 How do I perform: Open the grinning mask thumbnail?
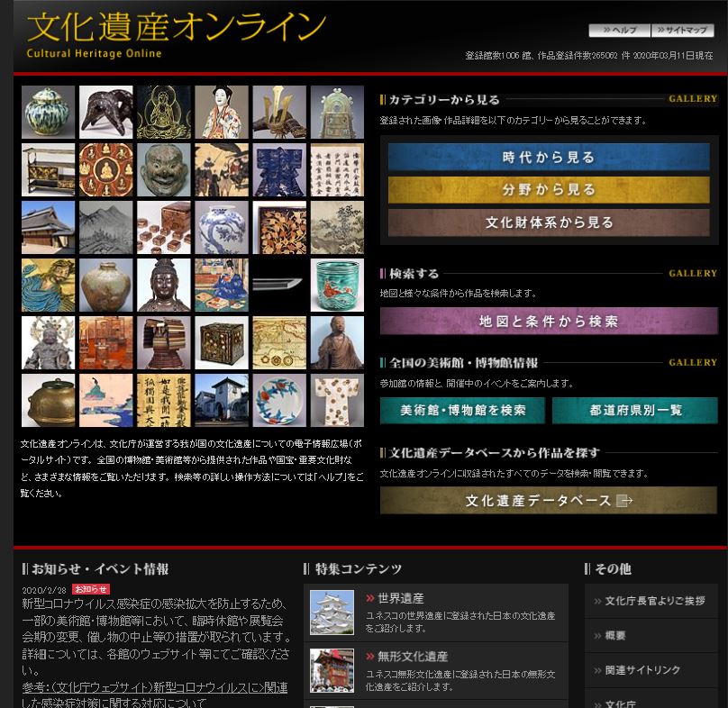(164, 170)
